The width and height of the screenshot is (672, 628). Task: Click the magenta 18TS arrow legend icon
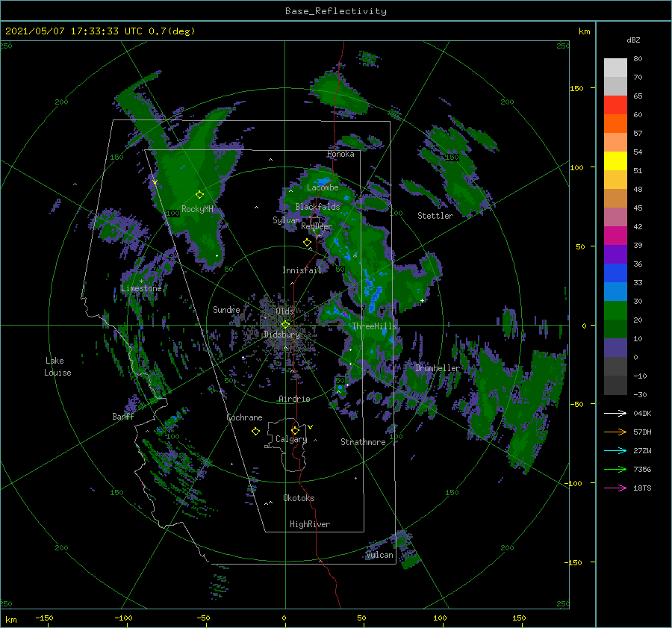pos(615,488)
